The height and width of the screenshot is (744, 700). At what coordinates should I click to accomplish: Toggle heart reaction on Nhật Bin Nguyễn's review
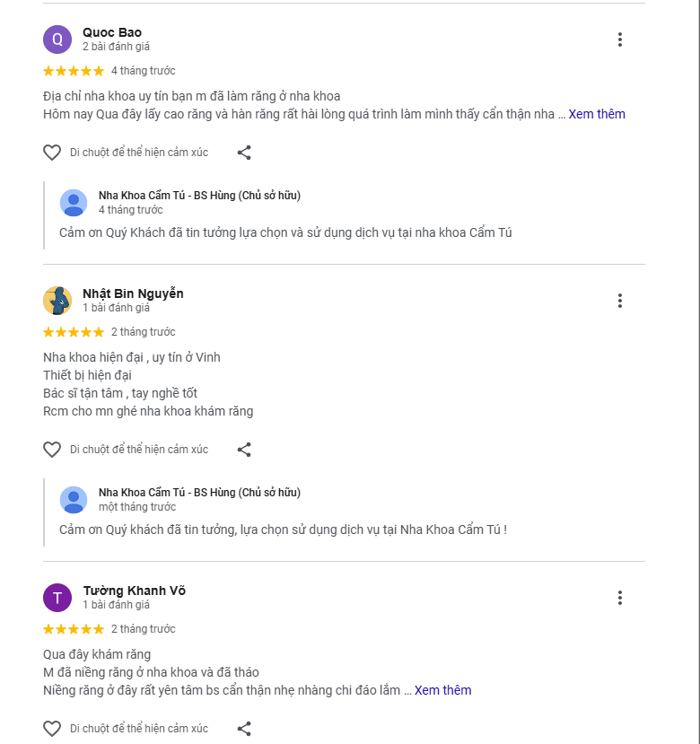coord(52,450)
